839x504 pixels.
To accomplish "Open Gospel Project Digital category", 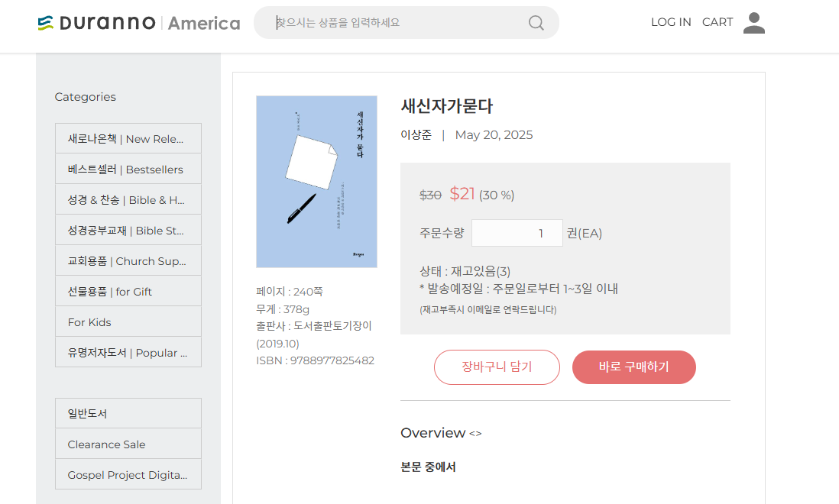I will (128, 474).
